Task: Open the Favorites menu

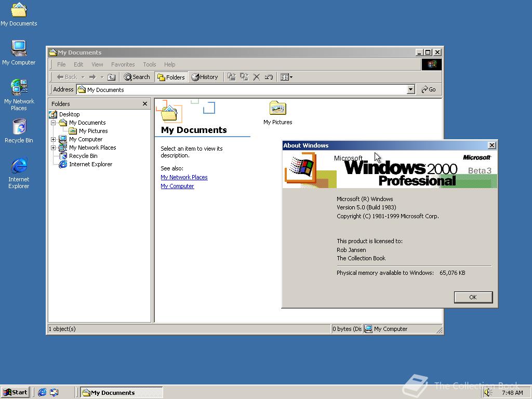Action: [123, 64]
